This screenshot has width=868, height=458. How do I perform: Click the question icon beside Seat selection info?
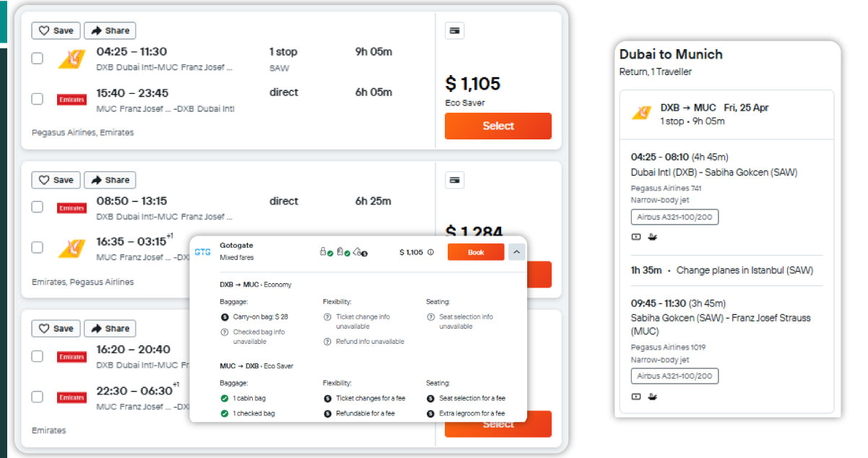(x=430, y=317)
